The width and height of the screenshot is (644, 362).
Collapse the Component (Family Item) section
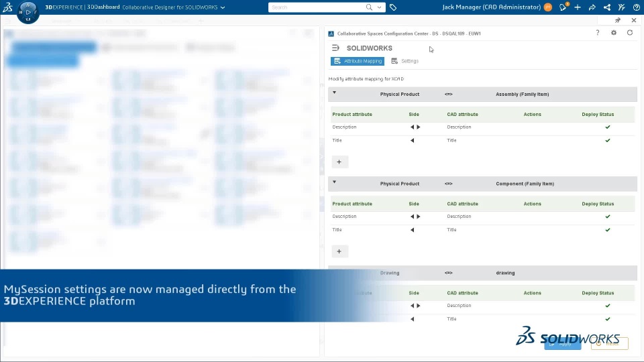[334, 182]
